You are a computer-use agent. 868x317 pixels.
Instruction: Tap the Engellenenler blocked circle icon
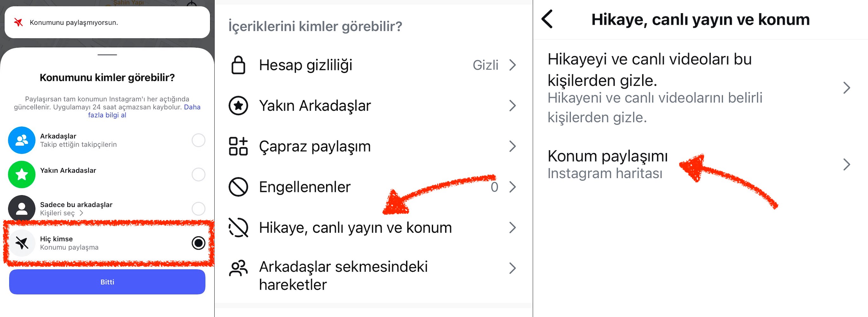pyautogui.click(x=238, y=187)
